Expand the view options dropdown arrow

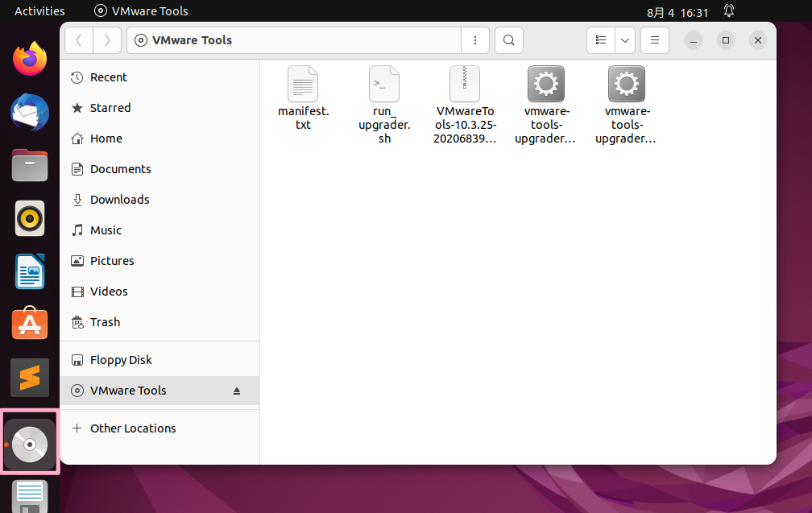click(x=625, y=40)
